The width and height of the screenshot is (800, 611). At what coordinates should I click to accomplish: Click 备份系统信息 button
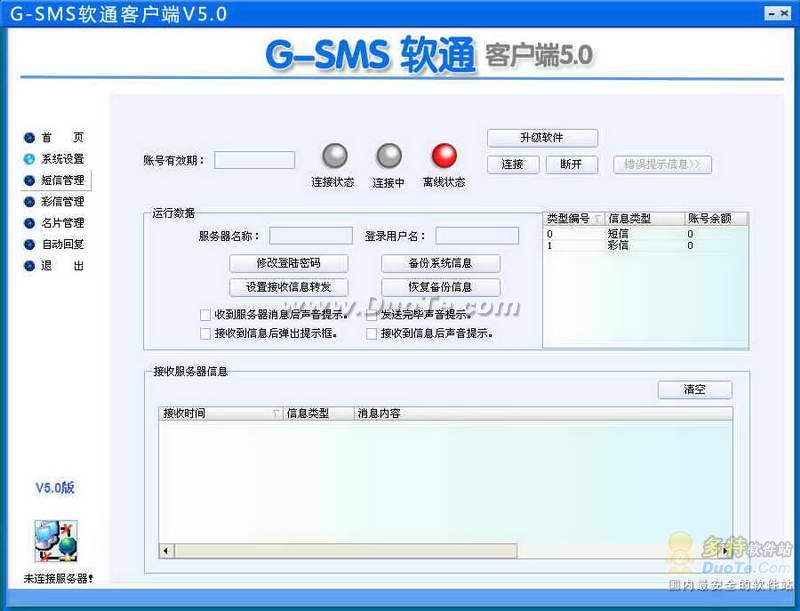(x=440, y=263)
